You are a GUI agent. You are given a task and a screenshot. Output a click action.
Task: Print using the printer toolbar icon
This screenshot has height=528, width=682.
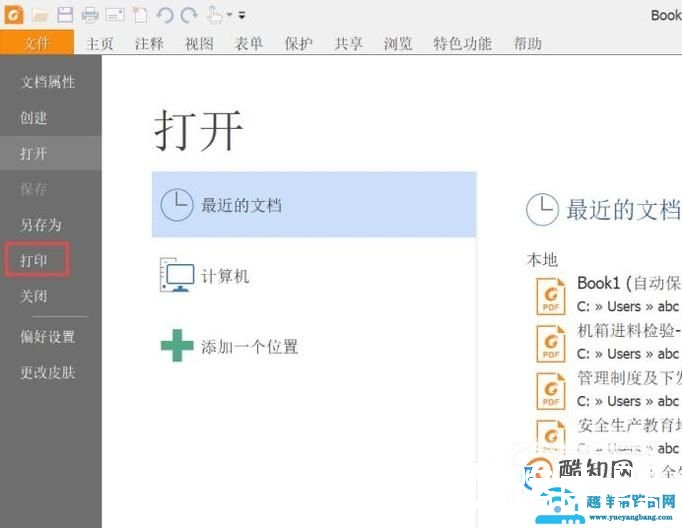coord(90,15)
